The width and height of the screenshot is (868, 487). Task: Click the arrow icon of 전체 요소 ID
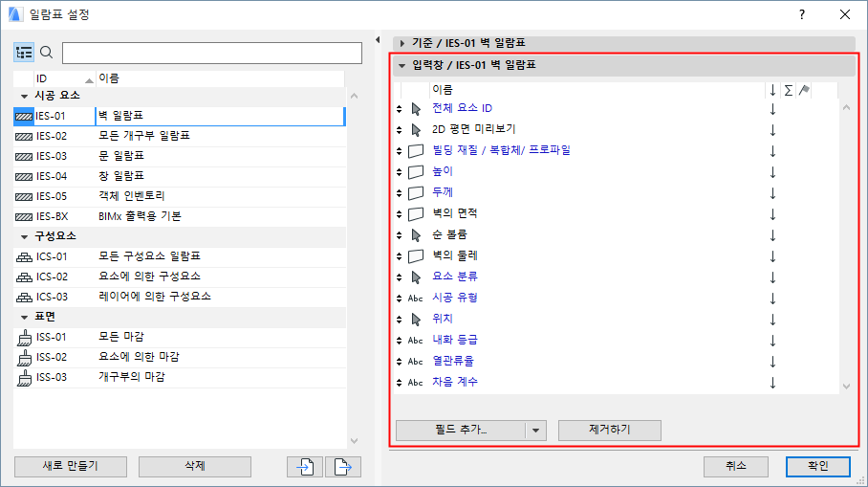tap(416, 108)
